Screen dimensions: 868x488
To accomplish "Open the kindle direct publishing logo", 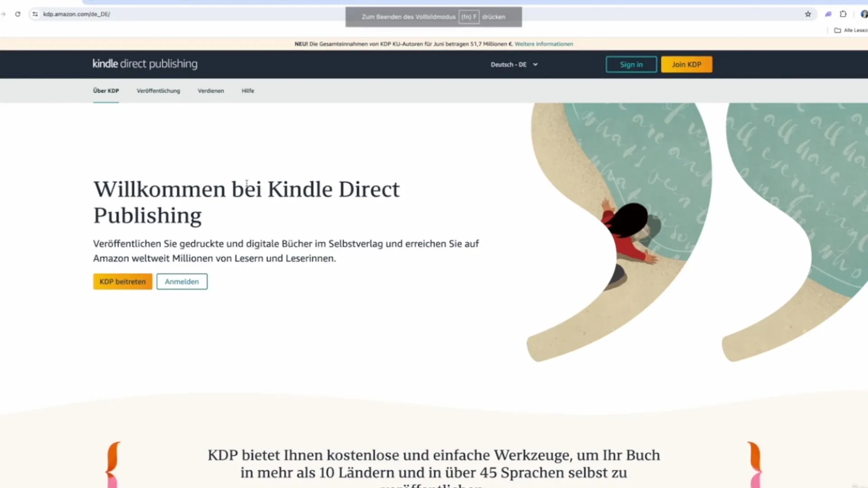I will point(145,64).
